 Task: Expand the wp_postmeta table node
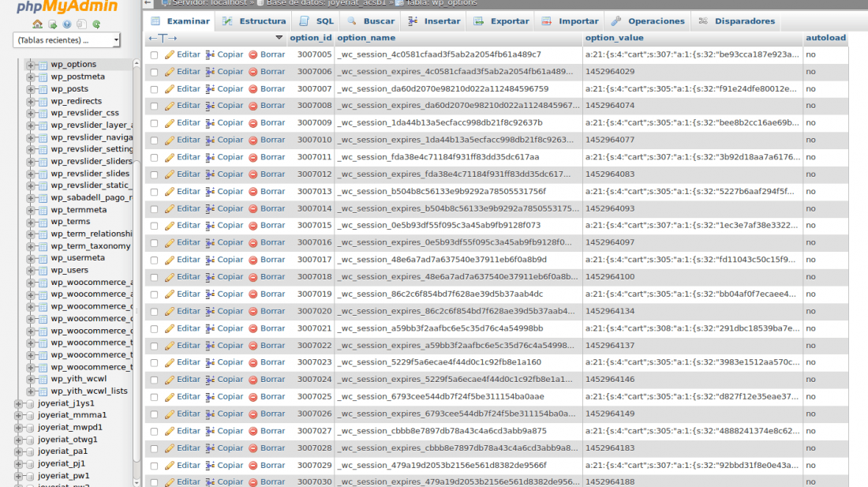(x=31, y=77)
